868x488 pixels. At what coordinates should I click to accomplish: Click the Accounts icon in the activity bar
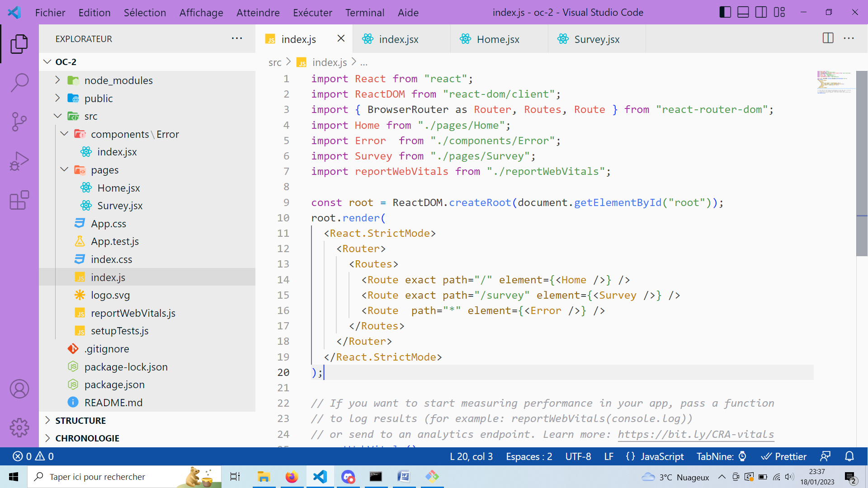coord(19,389)
